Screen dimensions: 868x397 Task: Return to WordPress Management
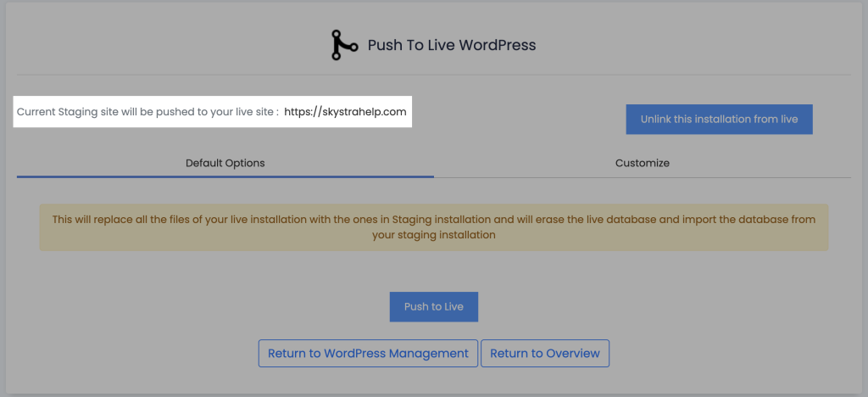[x=368, y=353]
